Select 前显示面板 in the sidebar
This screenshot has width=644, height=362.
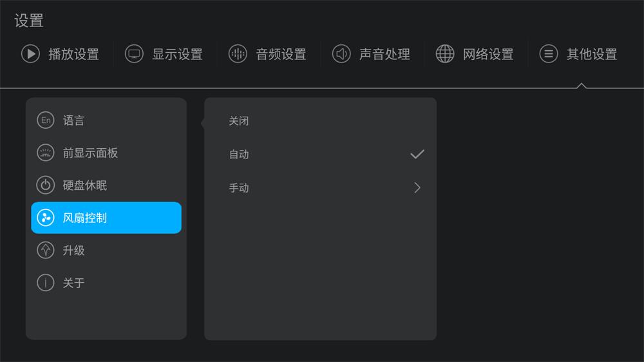pos(106,153)
